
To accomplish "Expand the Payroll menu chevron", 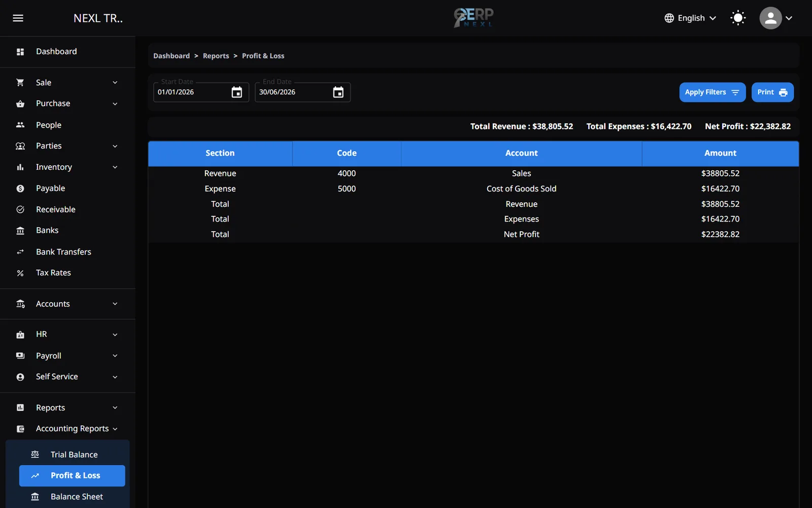I will (x=115, y=356).
